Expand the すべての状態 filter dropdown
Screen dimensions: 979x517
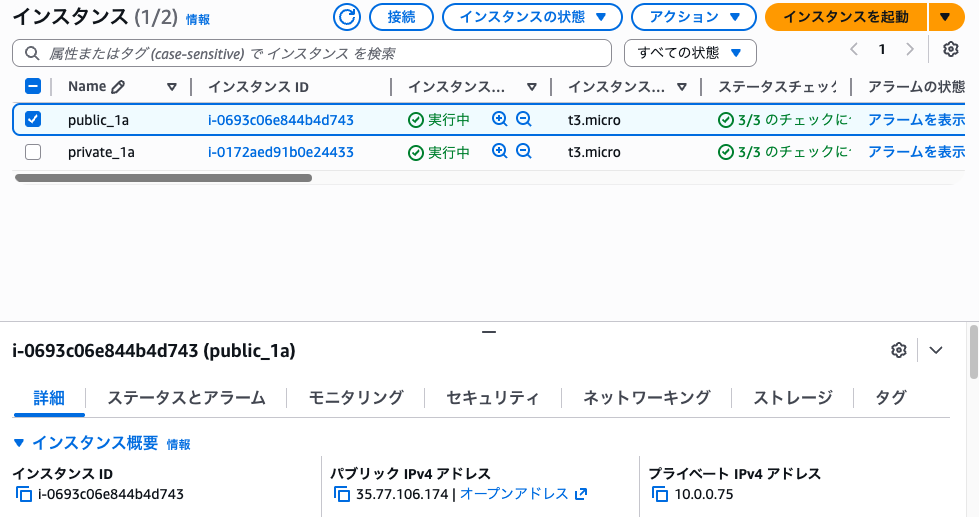click(689, 53)
